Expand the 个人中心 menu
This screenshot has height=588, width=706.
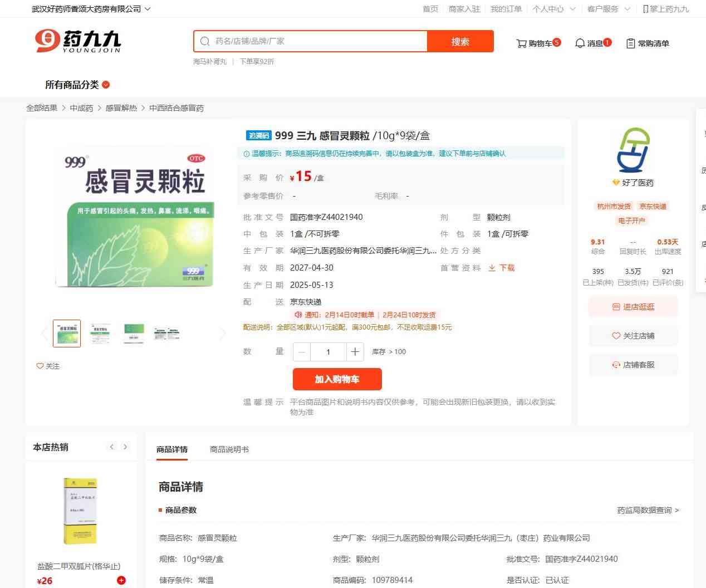point(553,9)
